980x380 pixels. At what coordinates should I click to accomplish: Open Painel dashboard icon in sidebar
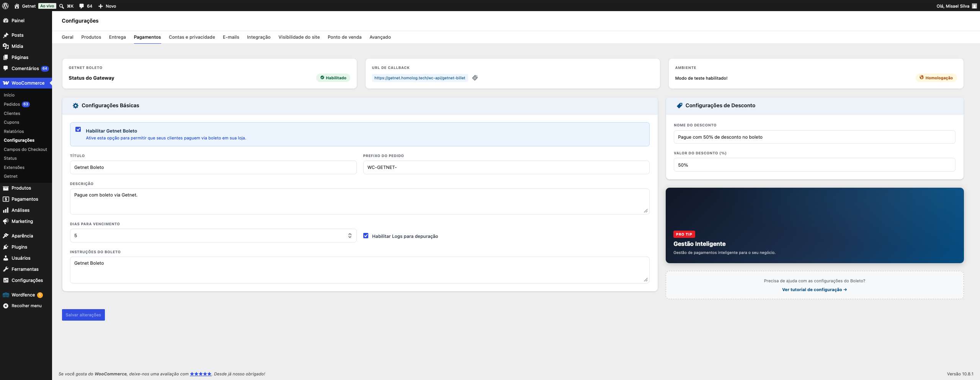pos(6,21)
